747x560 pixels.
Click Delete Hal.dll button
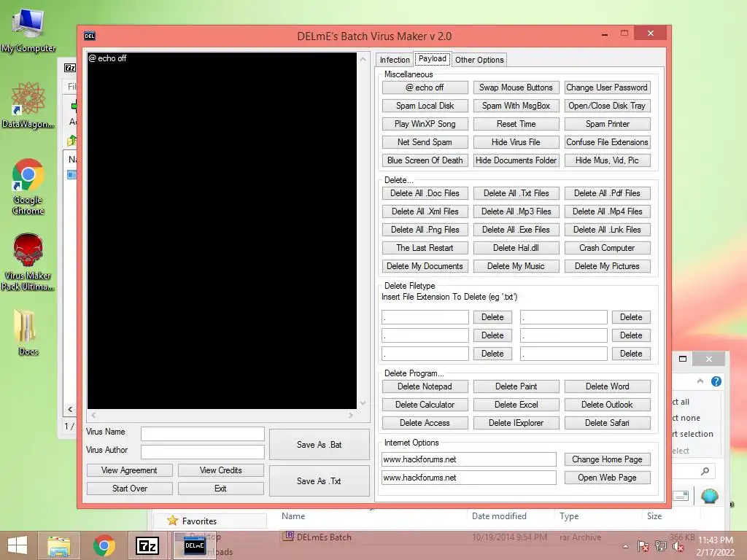click(x=516, y=248)
